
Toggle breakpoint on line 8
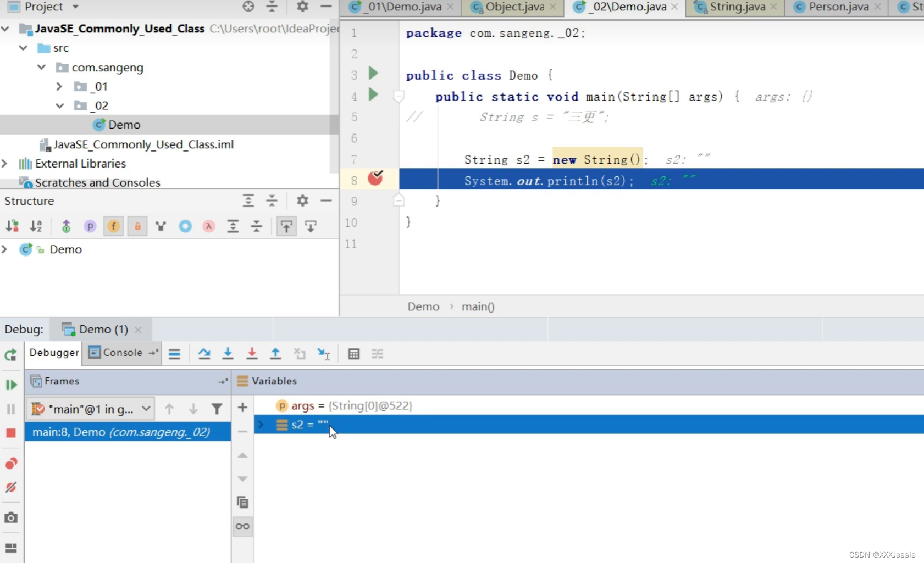375,178
